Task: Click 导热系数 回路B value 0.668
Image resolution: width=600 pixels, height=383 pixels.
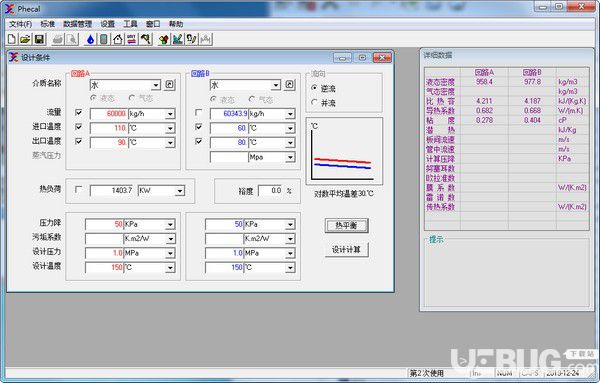Action: tap(532, 111)
